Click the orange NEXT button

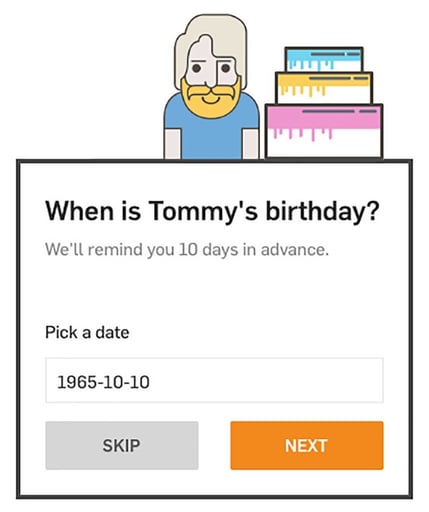(307, 445)
